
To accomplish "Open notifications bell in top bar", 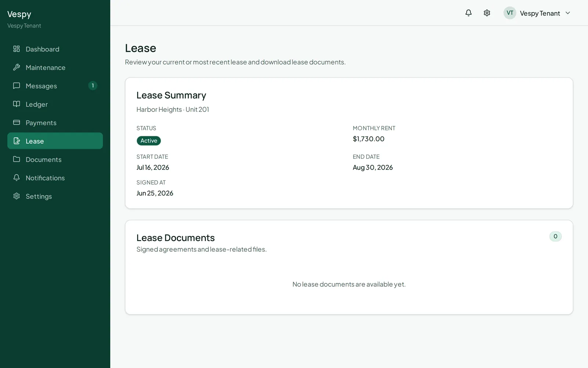I will 469,13.
